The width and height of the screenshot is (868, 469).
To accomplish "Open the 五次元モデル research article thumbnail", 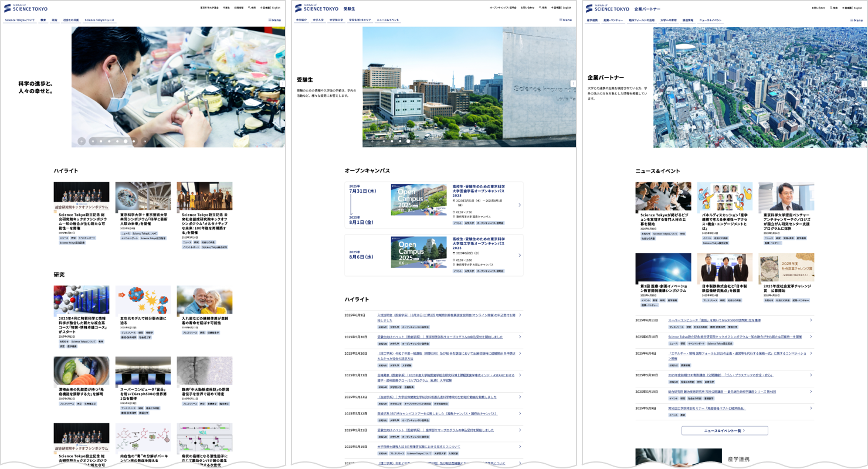I will 143,300.
